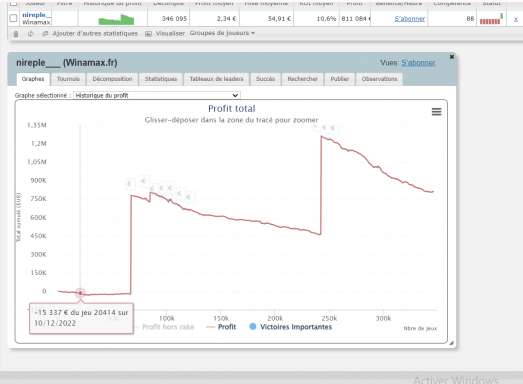Open the nireple_ player name link
The height and width of the screenshot is (384, 523).
[37, 15]
